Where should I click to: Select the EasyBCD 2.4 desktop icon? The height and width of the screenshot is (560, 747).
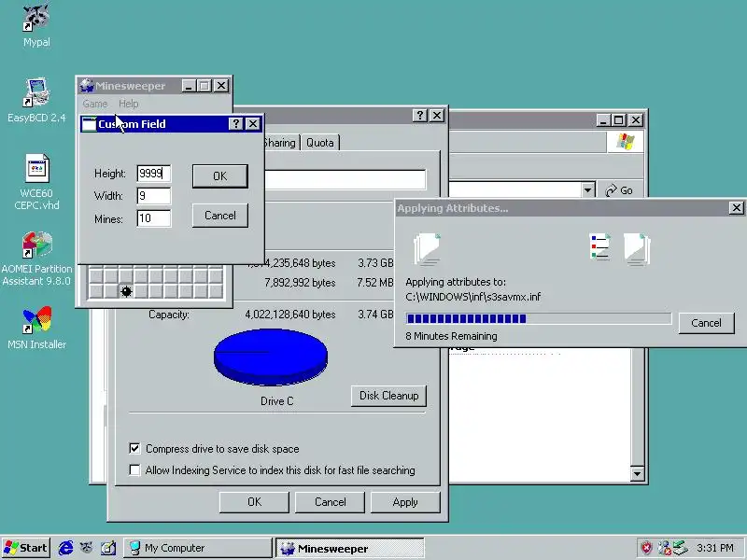[36, 100]
